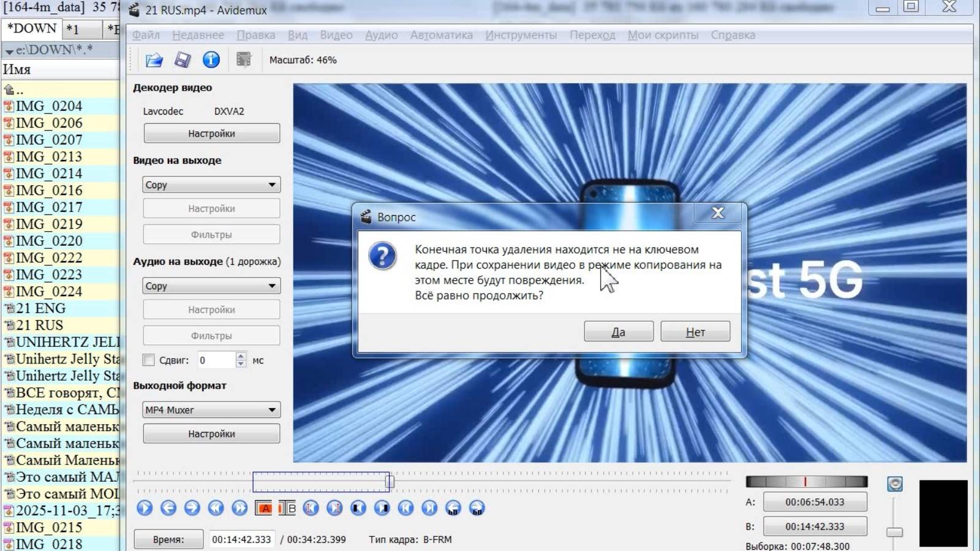
Task: Click the Save video floppy icon
Action: (183, 60)
